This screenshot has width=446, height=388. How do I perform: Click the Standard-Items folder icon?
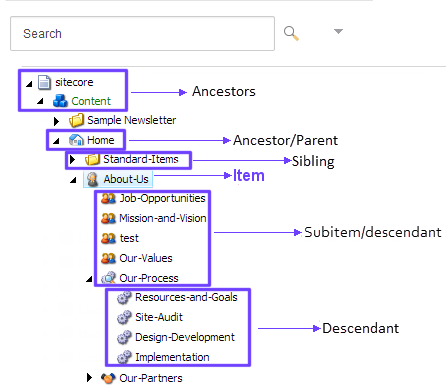pos(92,159)
